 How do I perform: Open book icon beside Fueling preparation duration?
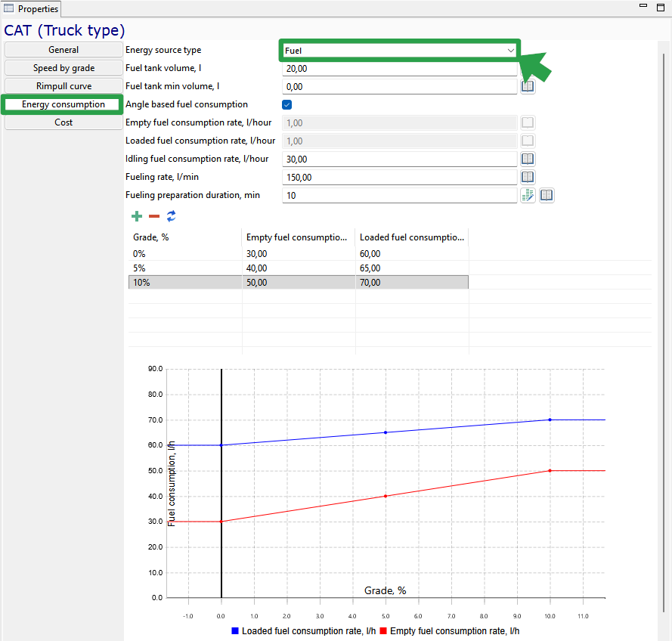547,195
